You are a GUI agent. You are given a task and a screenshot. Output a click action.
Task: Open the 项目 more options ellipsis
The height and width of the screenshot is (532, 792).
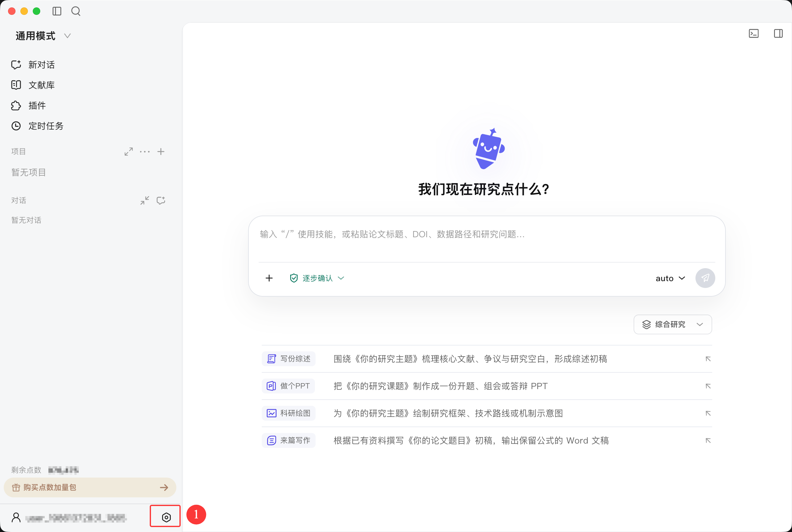click(x=145, y=152)
